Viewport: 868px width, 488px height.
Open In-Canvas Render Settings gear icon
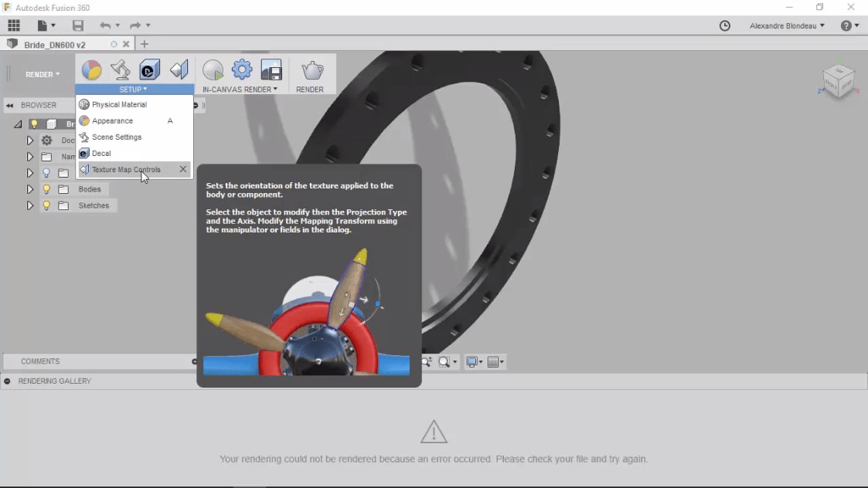click(242, 70)
